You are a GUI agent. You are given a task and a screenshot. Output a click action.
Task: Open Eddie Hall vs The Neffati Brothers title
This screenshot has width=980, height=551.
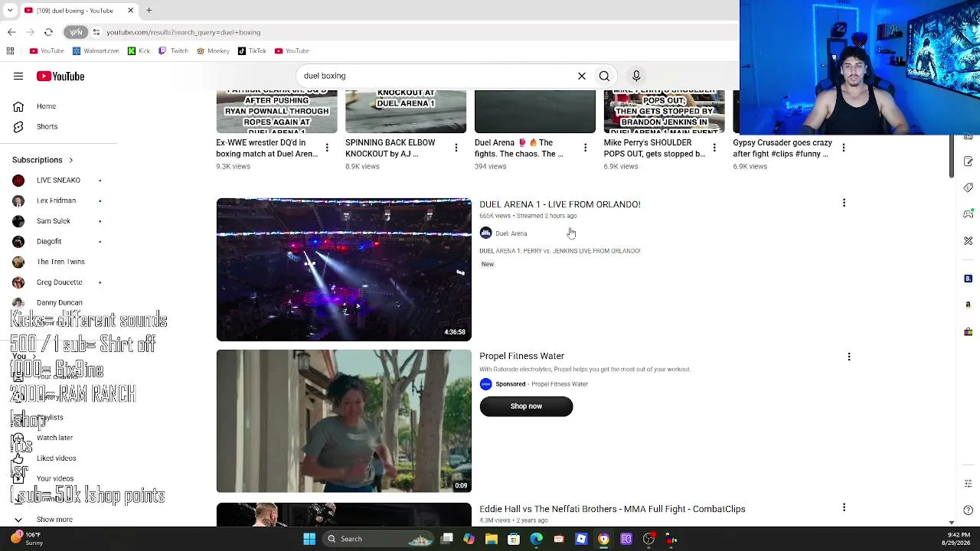[612, 509]
